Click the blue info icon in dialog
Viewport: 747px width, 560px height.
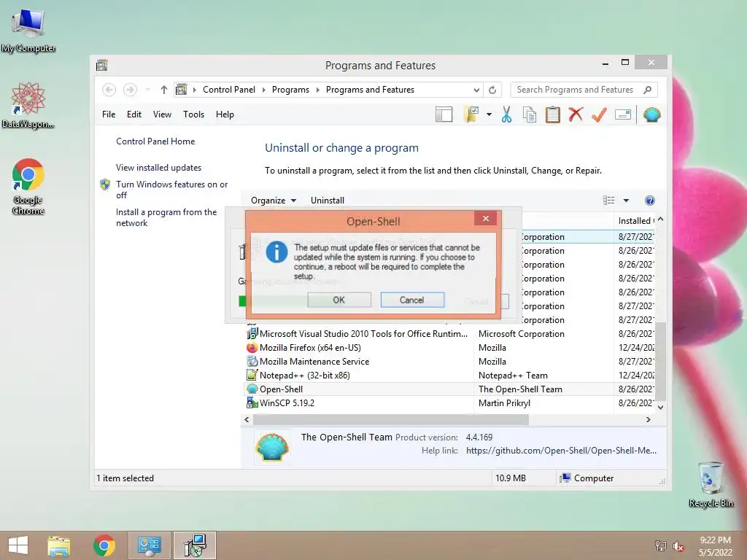276,252
